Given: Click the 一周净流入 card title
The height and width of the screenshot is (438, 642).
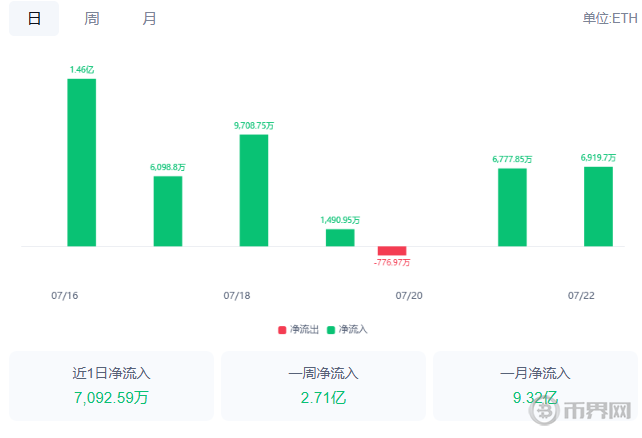Looking at the screenshot, I should [x=323, y=373].
